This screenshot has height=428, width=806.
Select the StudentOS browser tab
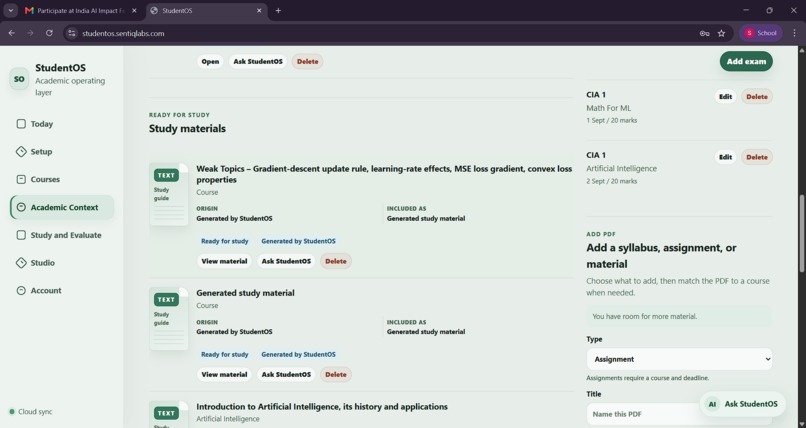tap(206, 10)
